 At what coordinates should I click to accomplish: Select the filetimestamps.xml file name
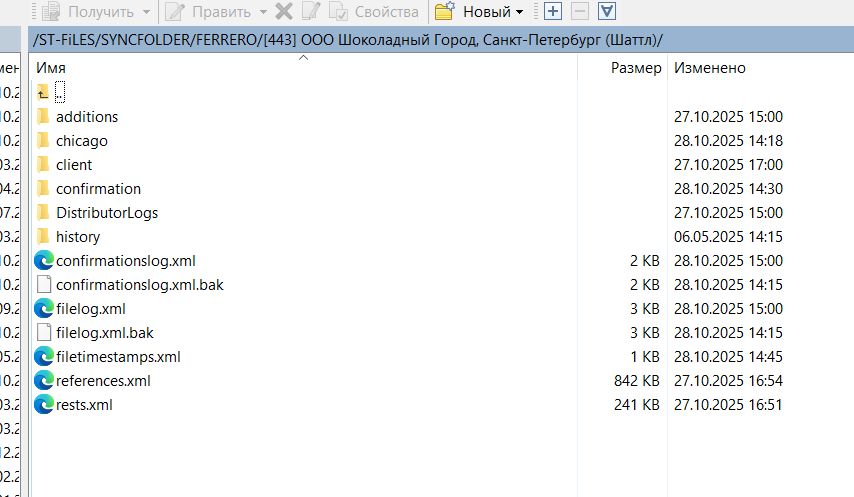(x=118, y=357)
